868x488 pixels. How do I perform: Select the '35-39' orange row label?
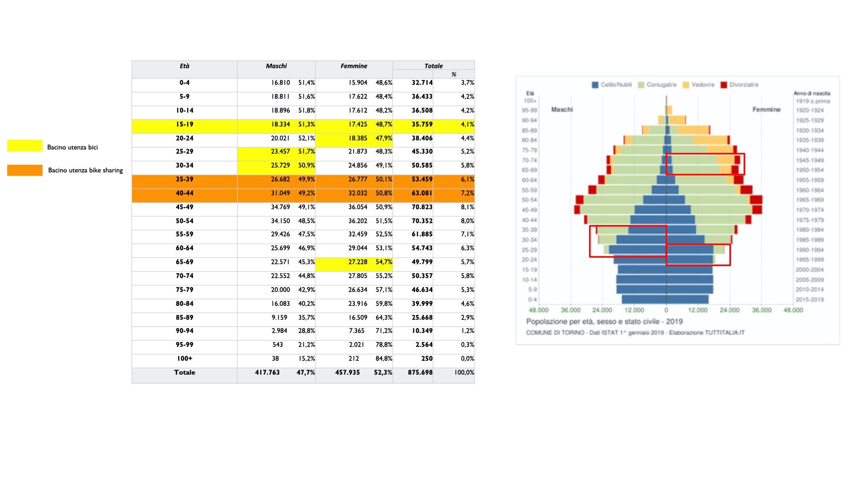tap(184, 179)
